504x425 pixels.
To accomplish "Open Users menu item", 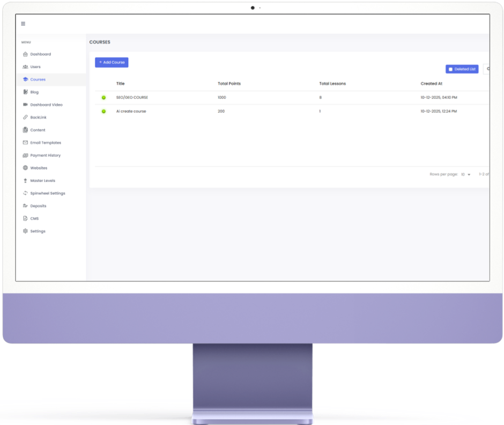I will pos(51,67).
